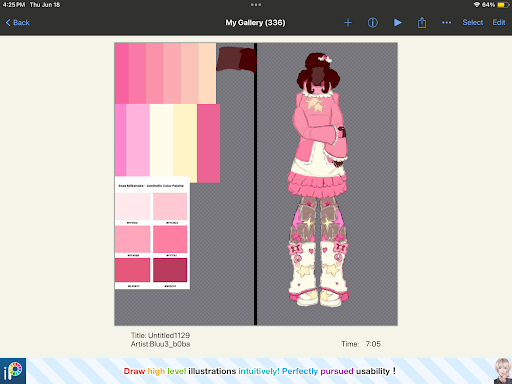Tap the battery indicator in status bar
The image size is (512, 384).
click(502, 5)
